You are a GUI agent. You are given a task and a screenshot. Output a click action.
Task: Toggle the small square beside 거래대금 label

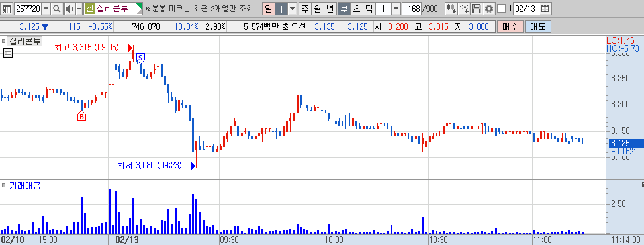pyautogui.click(x=4, y=186)
